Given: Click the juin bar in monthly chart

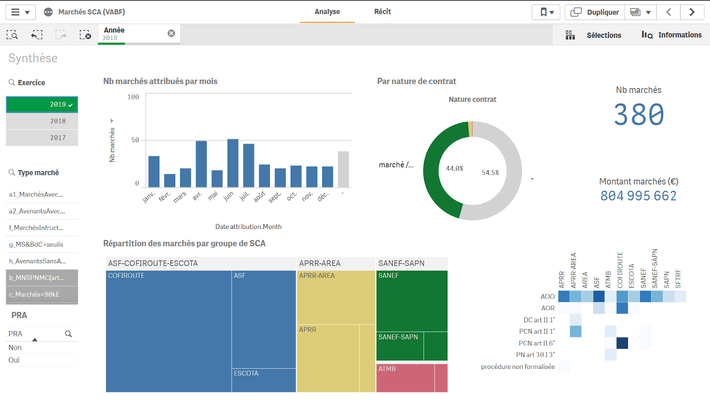Looking at the screenshot, I should [233, 163].
